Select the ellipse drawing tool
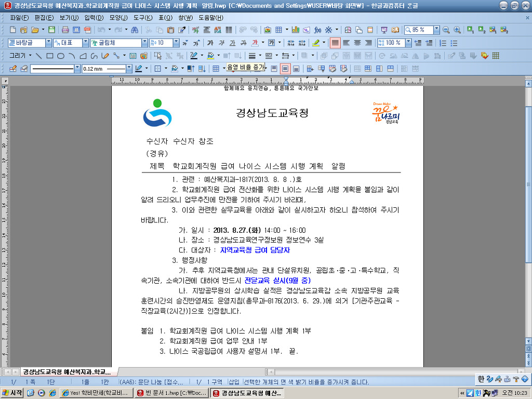 [61, 56]
